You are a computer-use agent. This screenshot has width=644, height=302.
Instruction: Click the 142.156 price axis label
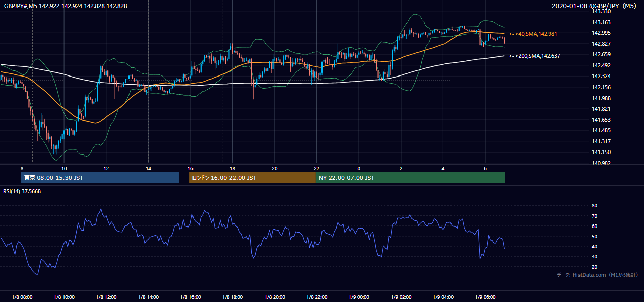tap(601, 87)
